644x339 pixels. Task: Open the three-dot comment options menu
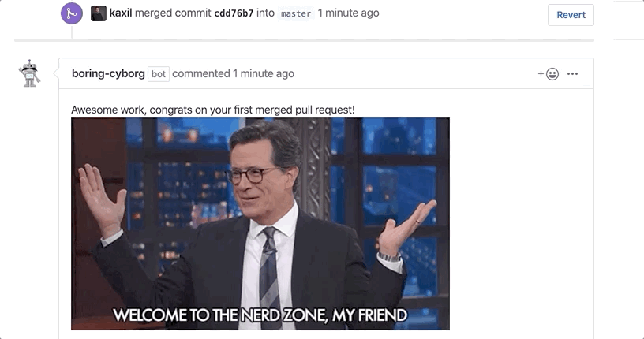click(572, 74)
